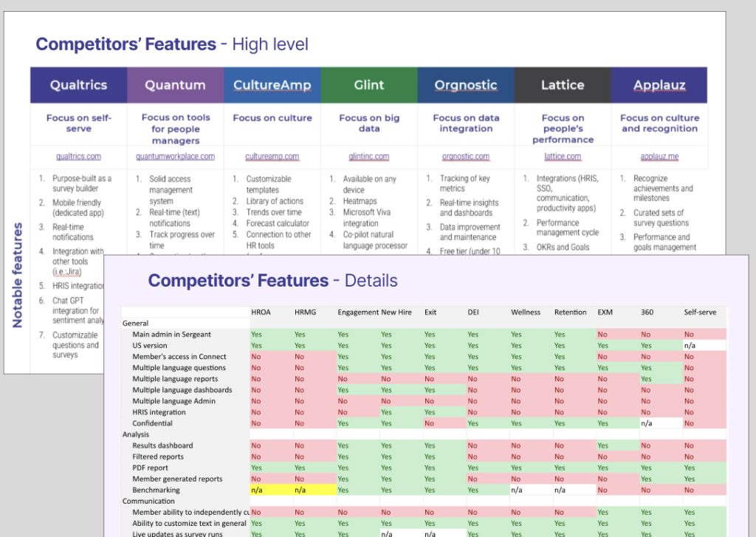Click 'Solid access management system' item

(171, 190)
